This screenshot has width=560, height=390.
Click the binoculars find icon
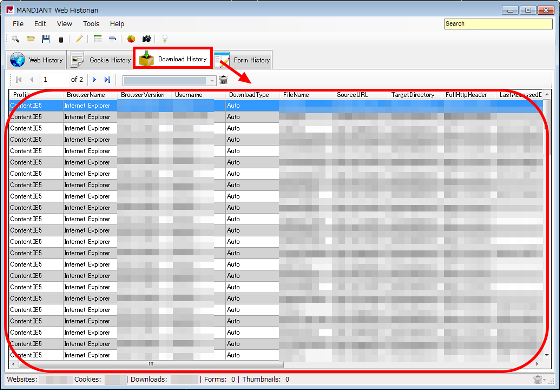tap(146, 39)
